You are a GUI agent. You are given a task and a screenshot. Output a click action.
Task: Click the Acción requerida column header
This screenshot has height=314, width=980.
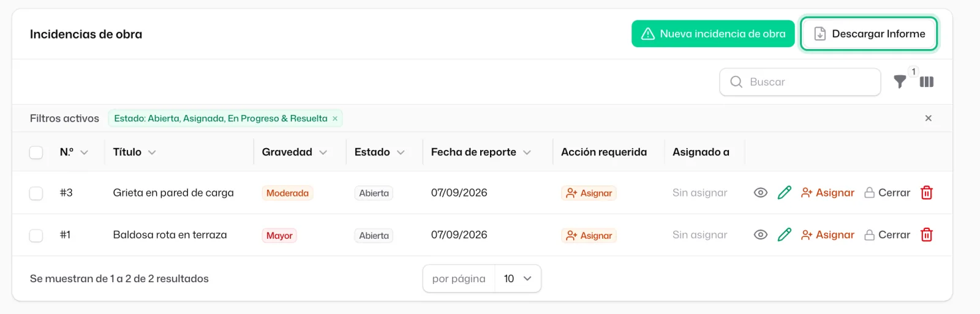tap(604, 152)
